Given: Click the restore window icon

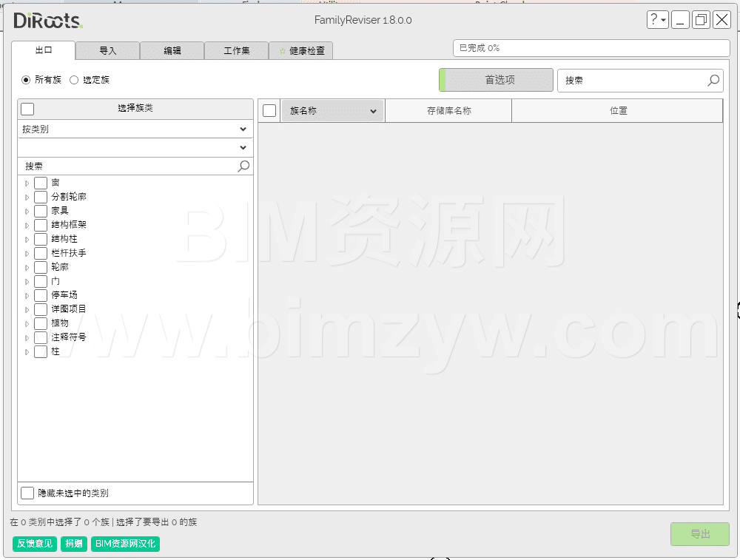Looking at the screenshot, I should (x=700, y=20).
